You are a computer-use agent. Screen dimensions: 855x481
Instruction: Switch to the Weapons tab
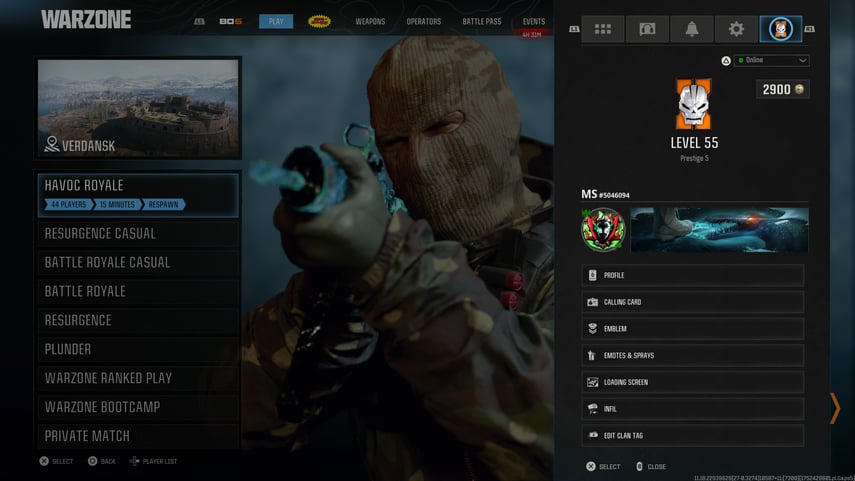370,21
